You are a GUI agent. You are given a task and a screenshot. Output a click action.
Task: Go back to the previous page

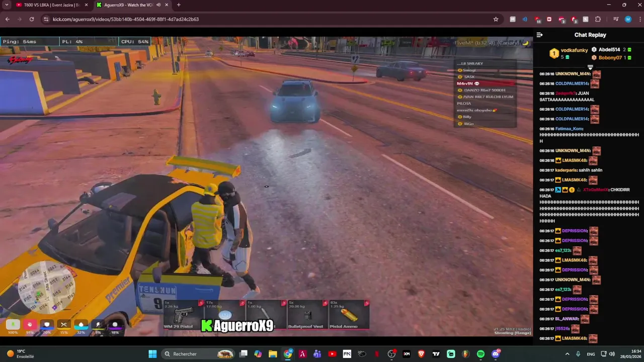(x=7, y=19)
